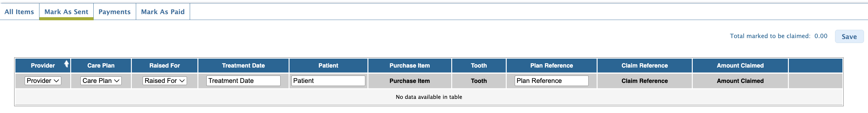Click the Patient filter input
The height and width of the screenshot is (113, 868).
coord(328,81)
